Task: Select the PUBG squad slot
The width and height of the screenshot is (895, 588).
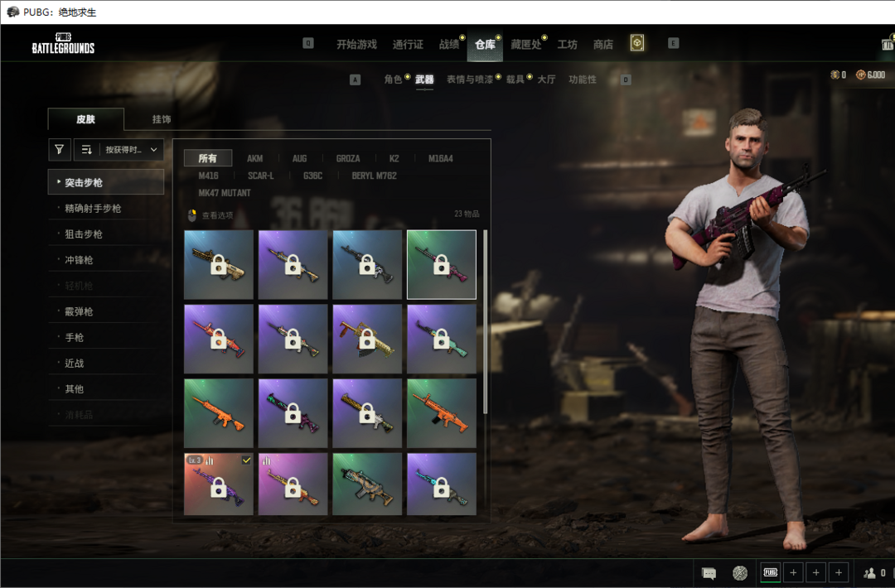Action: [771, 572]
